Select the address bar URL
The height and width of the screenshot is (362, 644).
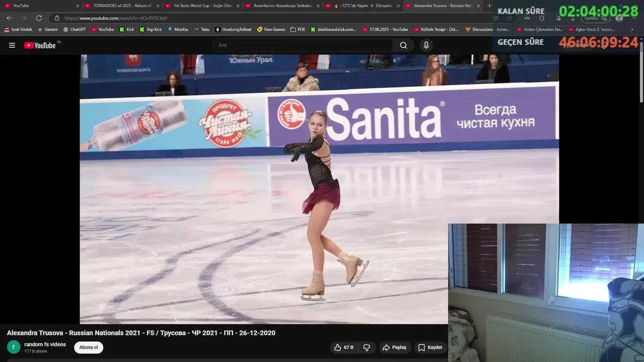click(x=116, y=18)
